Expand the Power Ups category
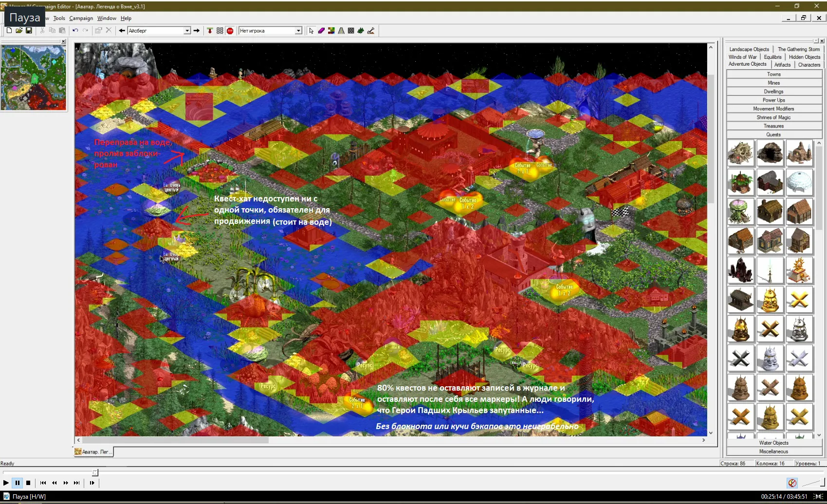Viewport: 827px width, 504px height. point(774,100)
